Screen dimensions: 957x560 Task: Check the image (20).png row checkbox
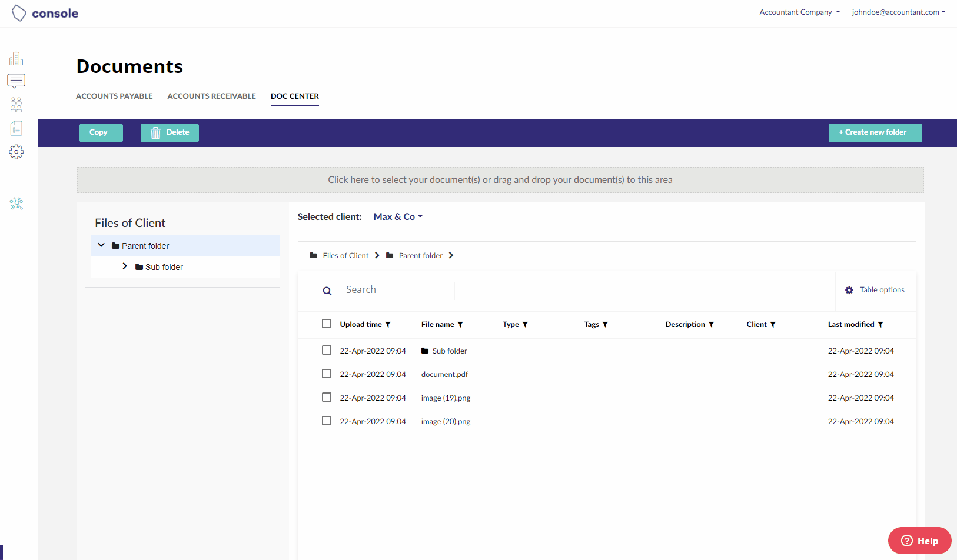[327, 421]
